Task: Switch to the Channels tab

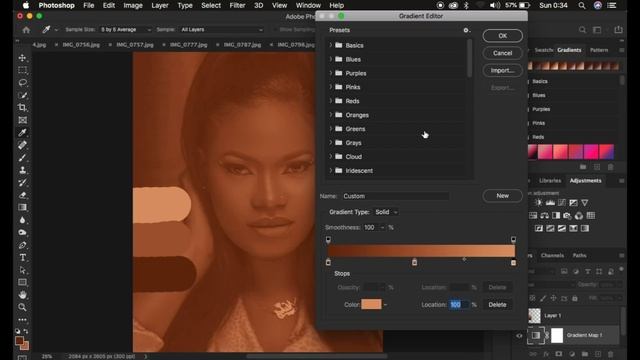Action: [552, 256]
